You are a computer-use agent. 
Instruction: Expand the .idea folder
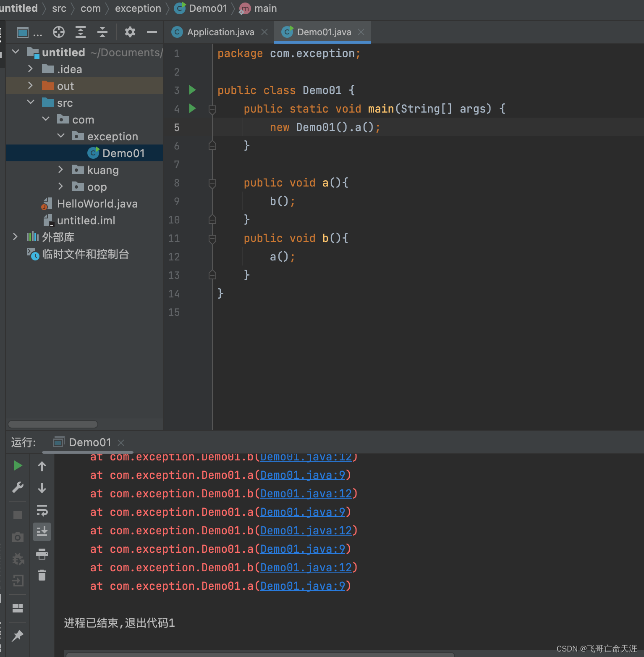point(30,68)
